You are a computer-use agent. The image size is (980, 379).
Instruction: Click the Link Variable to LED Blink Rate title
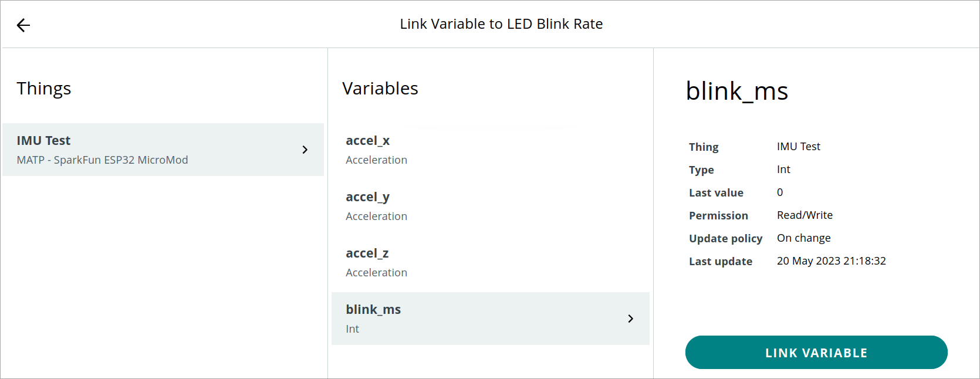(x=502, y=23)
